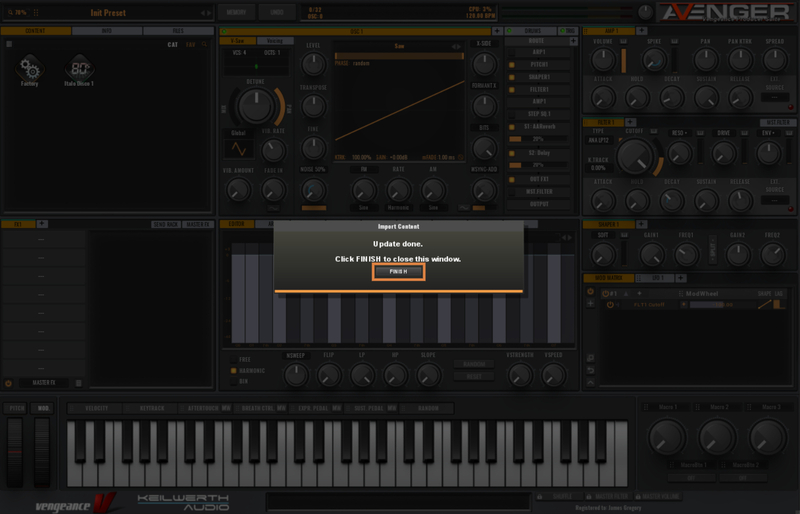Screen dimensions: 800x514
Task: Click the FINISH button in Import Content dialog
Action: [399, 271]
